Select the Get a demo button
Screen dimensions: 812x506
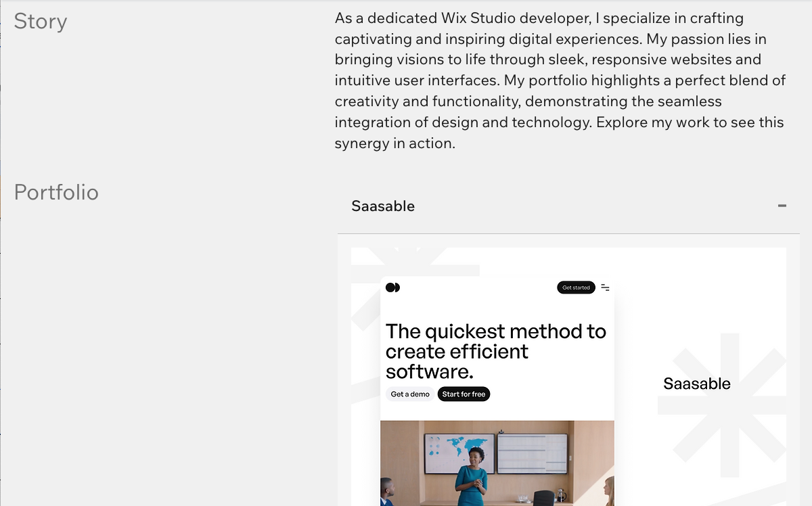[410, 394]
